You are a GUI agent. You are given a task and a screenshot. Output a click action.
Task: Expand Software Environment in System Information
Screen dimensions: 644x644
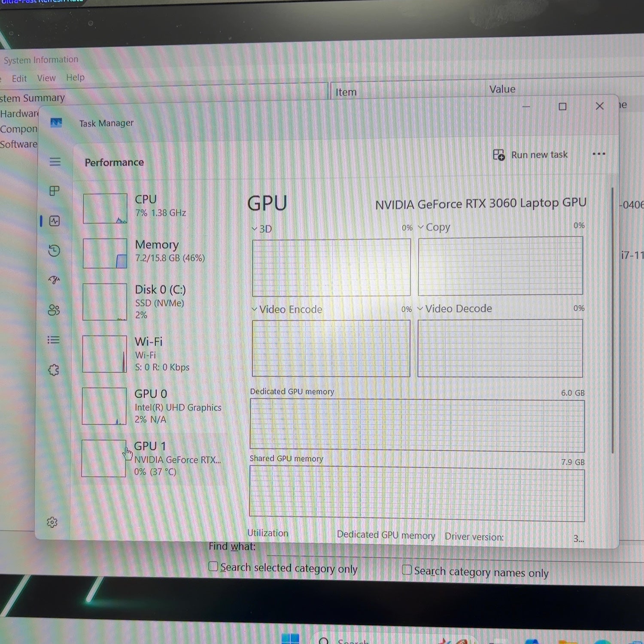pyautogui.click(x=19, y=144)
